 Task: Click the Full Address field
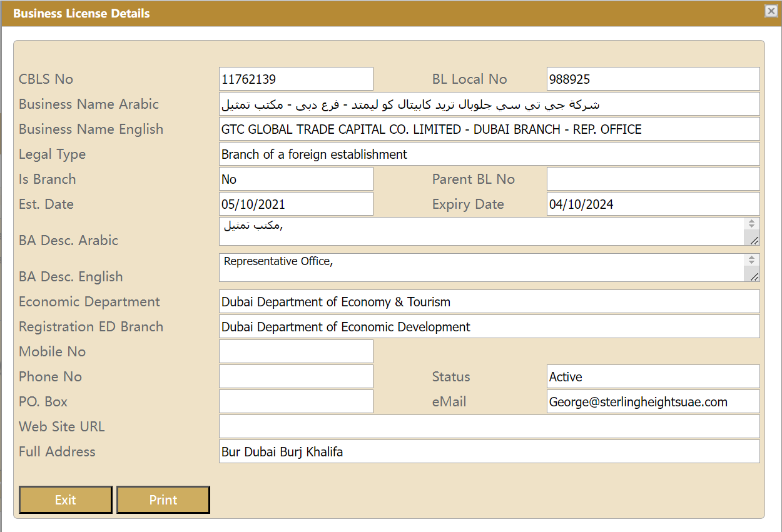(x=489, y=451)
